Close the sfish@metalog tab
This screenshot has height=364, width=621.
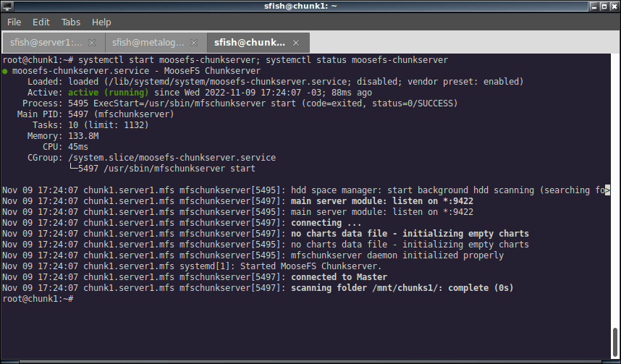click(x=194, y=43)
